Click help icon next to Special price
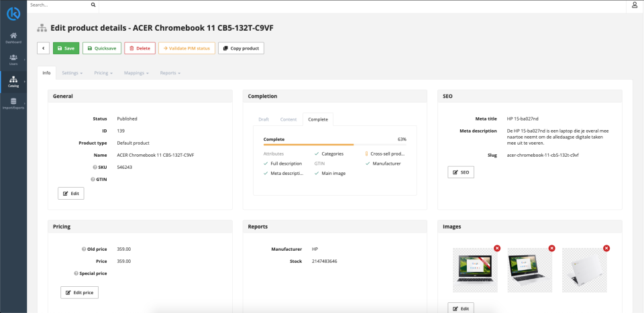Screen dimensions: 644x313 [76, 273]
